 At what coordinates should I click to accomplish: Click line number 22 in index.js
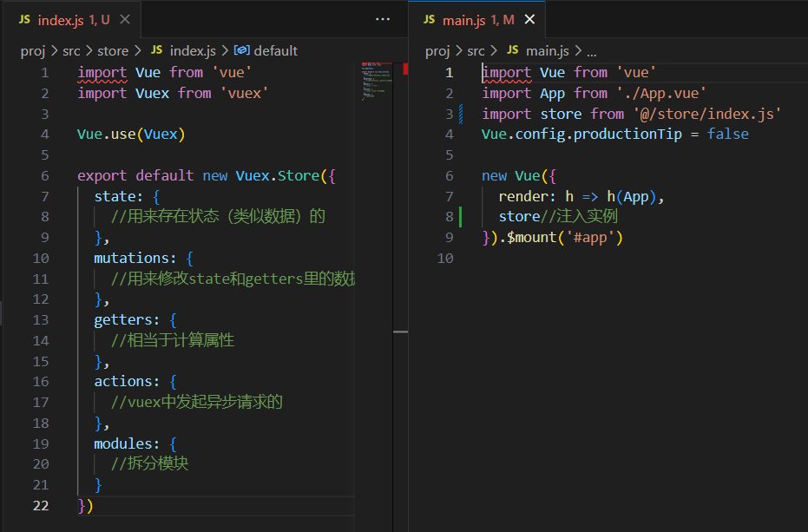click(41, 506)
